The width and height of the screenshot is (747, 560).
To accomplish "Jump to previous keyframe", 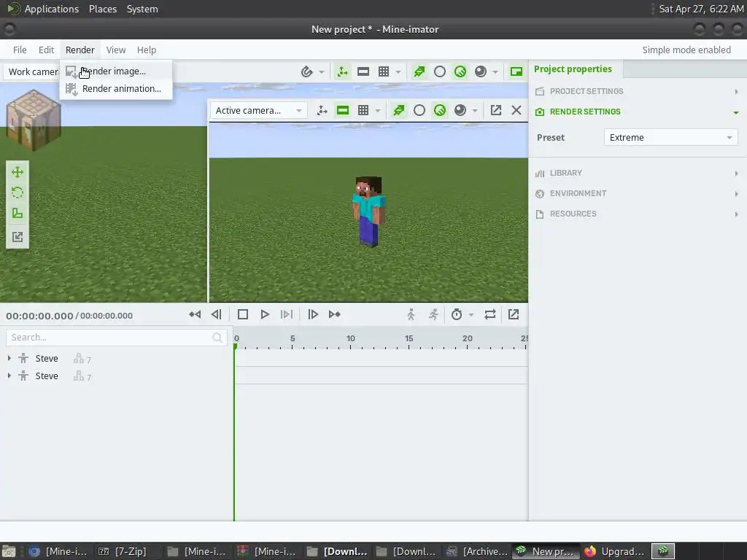I will click(x=194, y=314).
